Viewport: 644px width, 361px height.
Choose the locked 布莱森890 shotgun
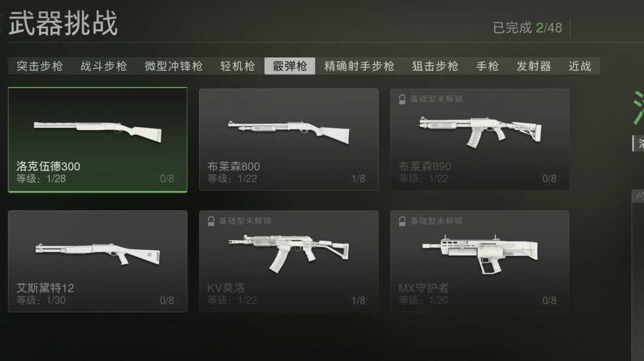[x=479, y=139]
